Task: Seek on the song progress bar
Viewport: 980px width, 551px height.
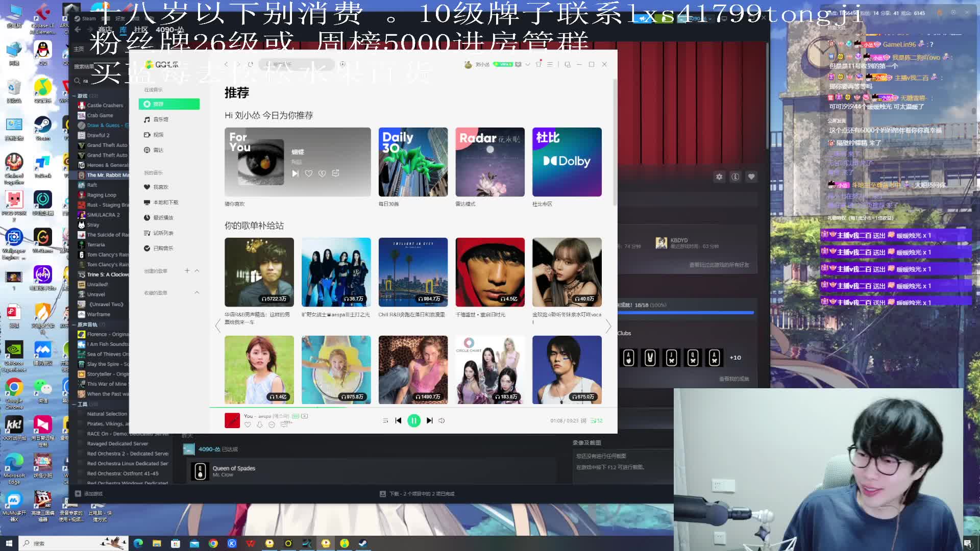Action: pos(413,407)
